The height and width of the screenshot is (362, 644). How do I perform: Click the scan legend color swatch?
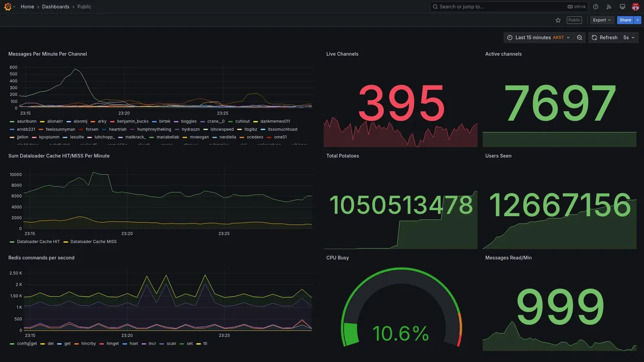pos(162,344)
